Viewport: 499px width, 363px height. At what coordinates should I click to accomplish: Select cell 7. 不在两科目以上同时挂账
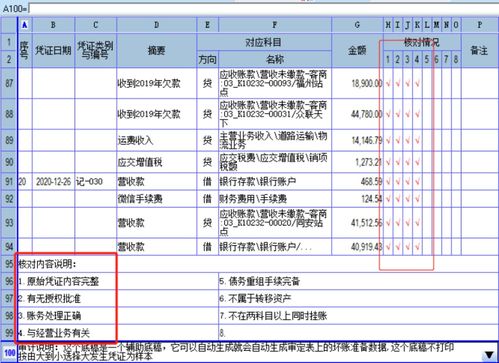click(x=358, y=316)
